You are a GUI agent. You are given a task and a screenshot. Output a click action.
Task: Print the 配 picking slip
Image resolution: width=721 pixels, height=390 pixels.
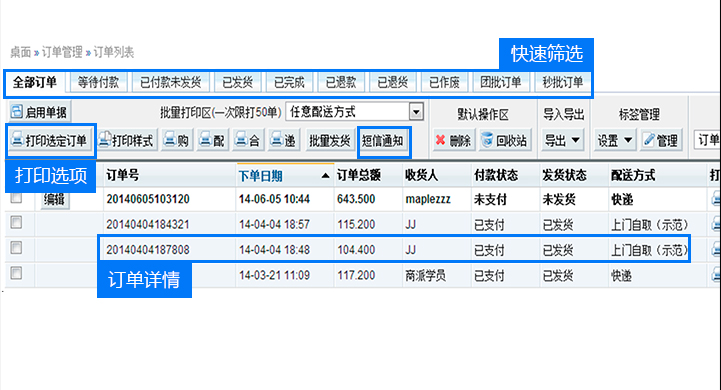[x=212, y=140]
